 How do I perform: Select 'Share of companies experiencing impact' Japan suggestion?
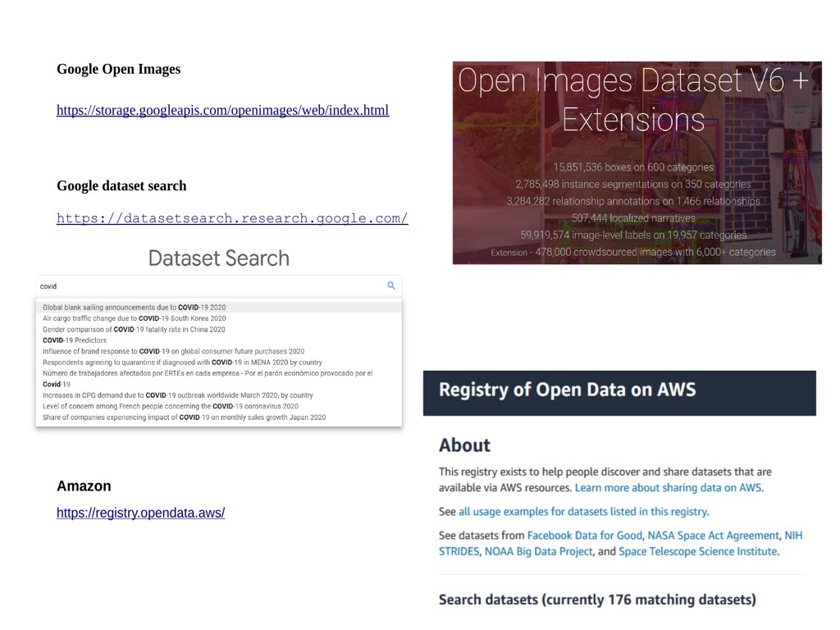click(184, 417)
